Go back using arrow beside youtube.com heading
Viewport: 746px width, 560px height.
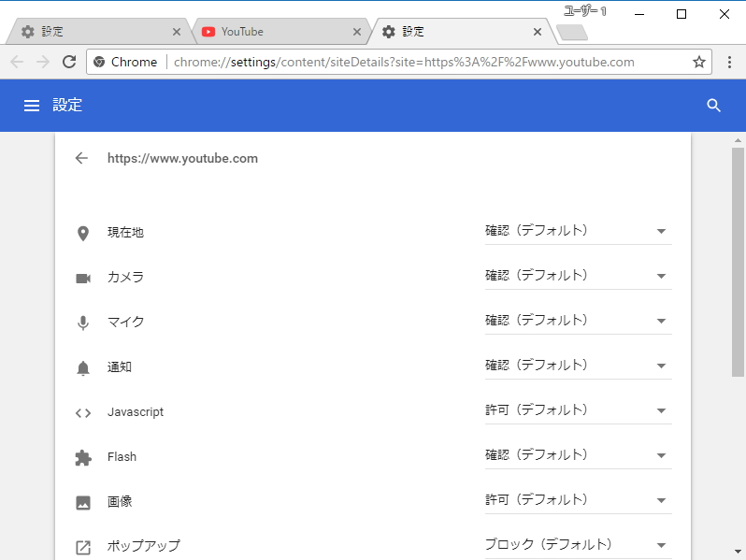82,158
